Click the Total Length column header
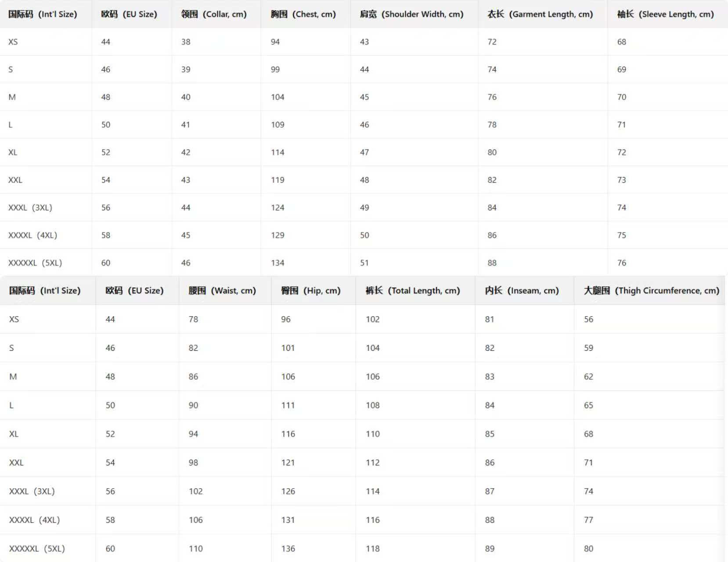728x562 pixels. tap(413, 291)
